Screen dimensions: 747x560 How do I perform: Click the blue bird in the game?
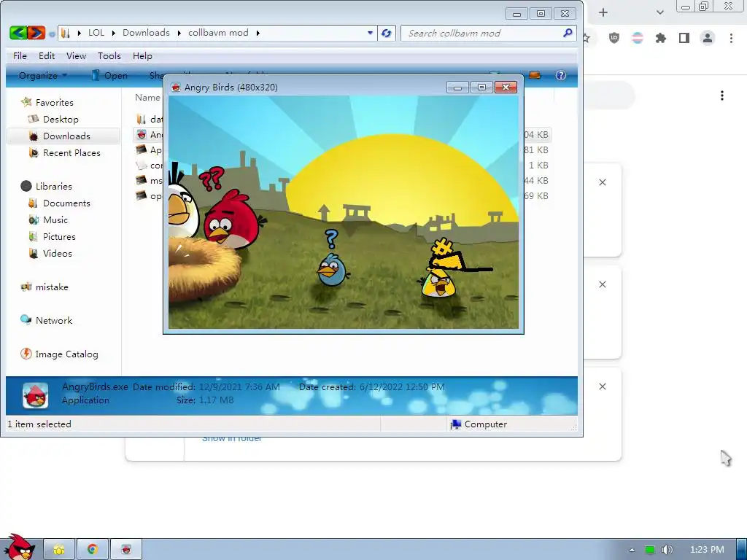click(332, 270)
